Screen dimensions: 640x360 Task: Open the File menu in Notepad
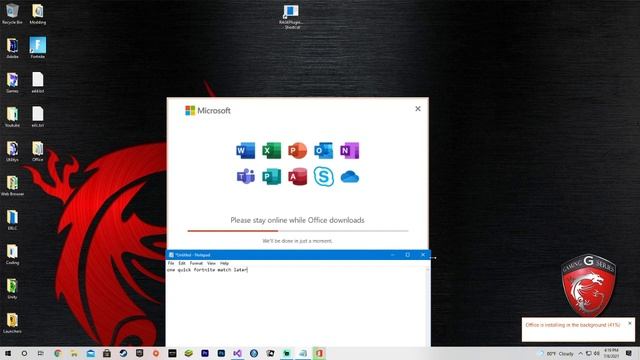[x=171, y=263]
